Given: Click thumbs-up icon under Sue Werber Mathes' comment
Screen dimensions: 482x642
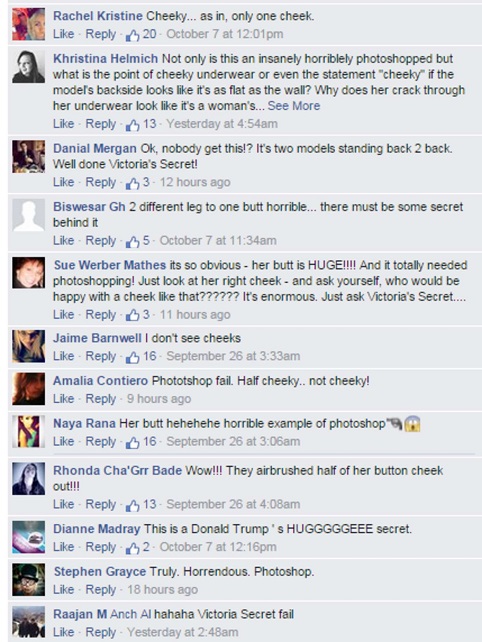Looking at the screenshot, I should click(132, 316).
